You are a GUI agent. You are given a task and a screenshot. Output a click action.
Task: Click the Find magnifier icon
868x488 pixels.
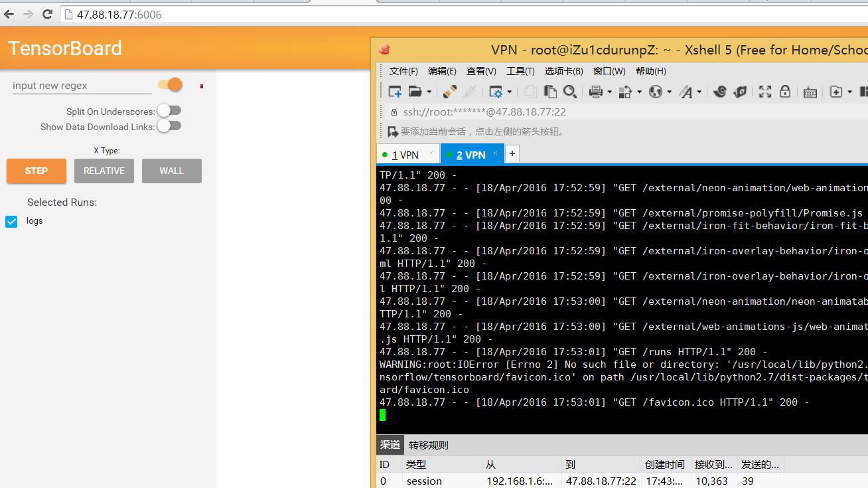point(569,92)
